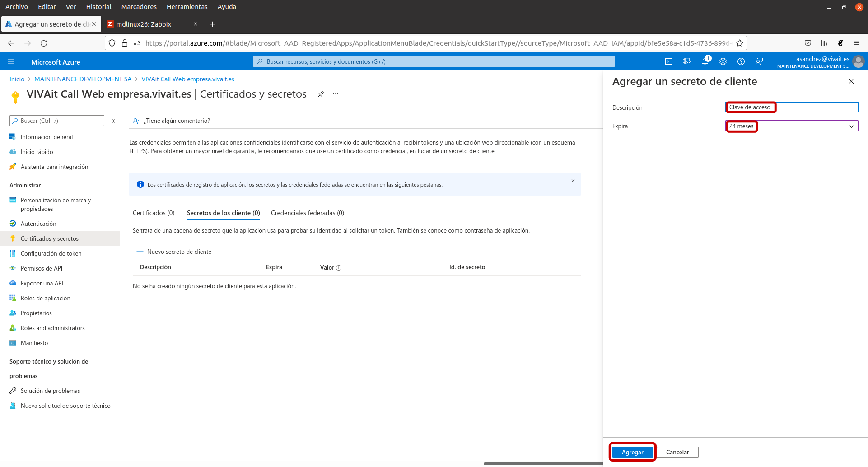Click the help question mark icon
The height and width of the screenshot is (467, 868).
(741, 62)
